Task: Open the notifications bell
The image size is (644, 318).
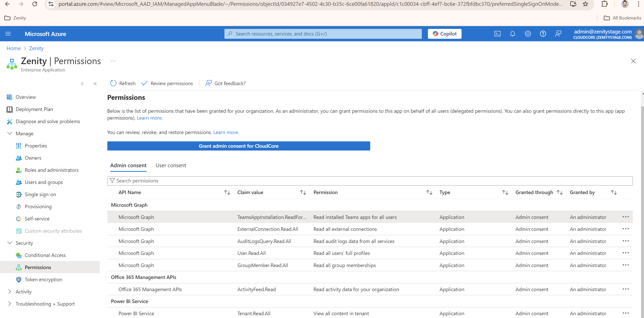Action: click(512, 34)
